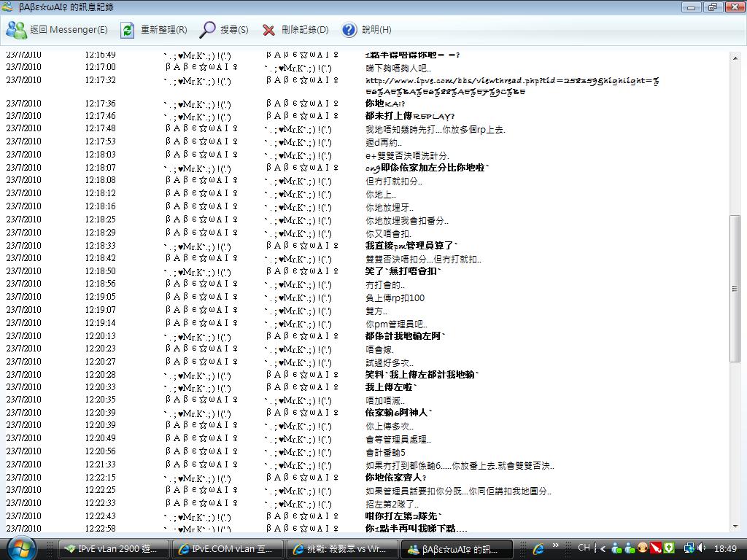The height and width of the screenshot is (560, 747).
Task: Select the message 唔會嫁.
Action: [x=379, y=349]
